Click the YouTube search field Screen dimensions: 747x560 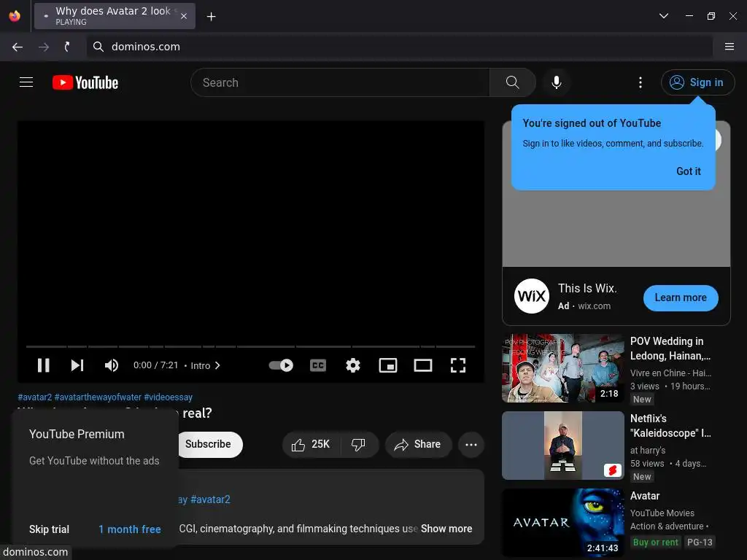(x=340, y=82)
